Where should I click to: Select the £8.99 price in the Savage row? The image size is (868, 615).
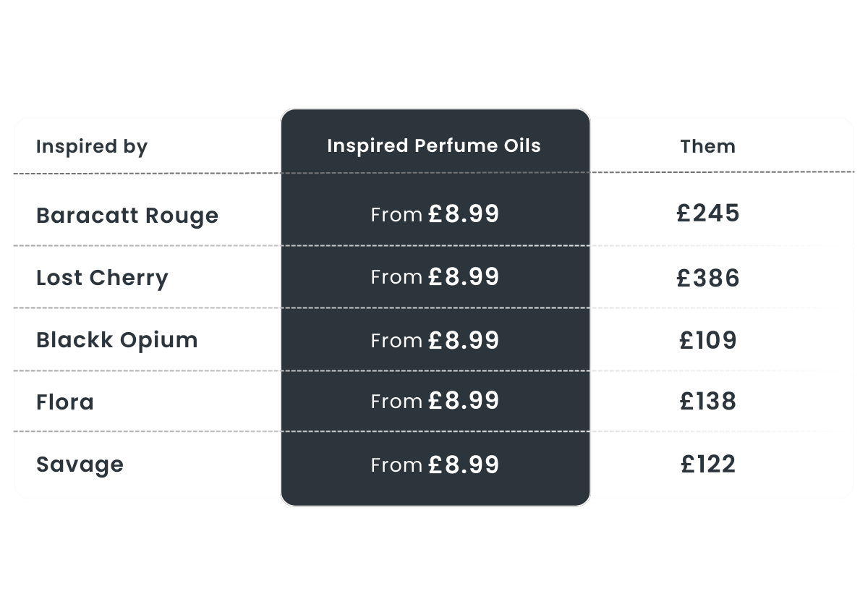[464, 465]
